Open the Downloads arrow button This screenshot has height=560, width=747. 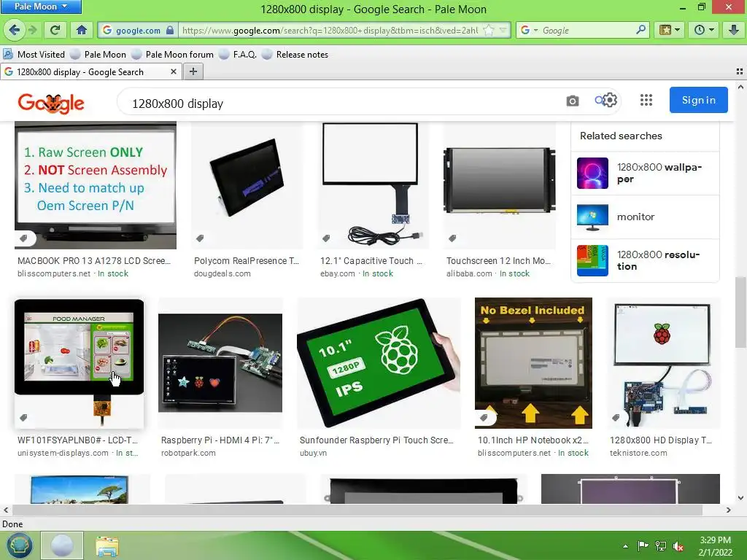[734, 31]
